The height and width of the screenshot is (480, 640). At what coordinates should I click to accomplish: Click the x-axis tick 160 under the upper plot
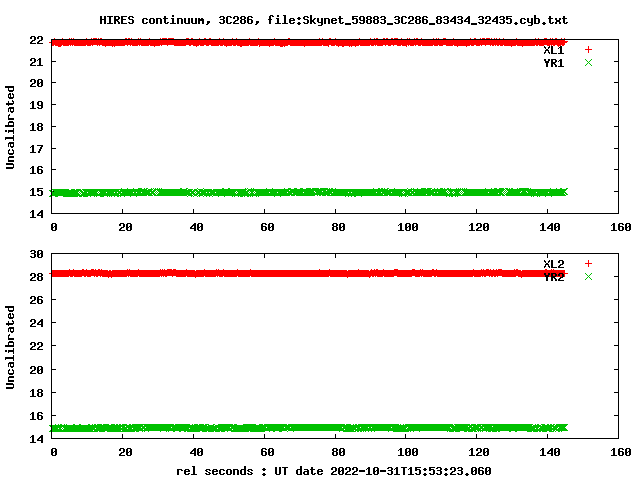point(621,227)
